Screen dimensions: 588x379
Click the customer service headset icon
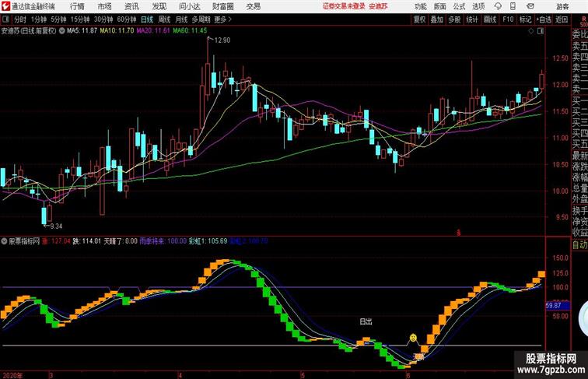pyautogui.click(x=498, y=6)
